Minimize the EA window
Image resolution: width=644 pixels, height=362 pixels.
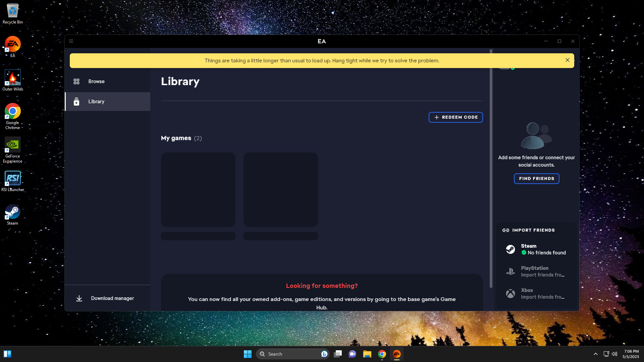pyautogui.click(x=546, y=41)
